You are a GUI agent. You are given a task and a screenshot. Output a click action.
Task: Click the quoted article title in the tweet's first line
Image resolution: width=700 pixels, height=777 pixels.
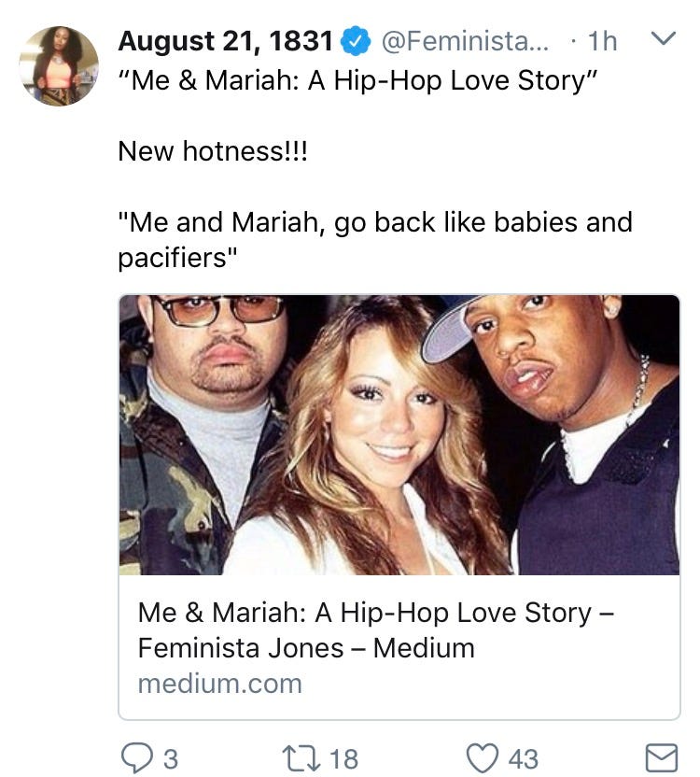pos(357,81)
